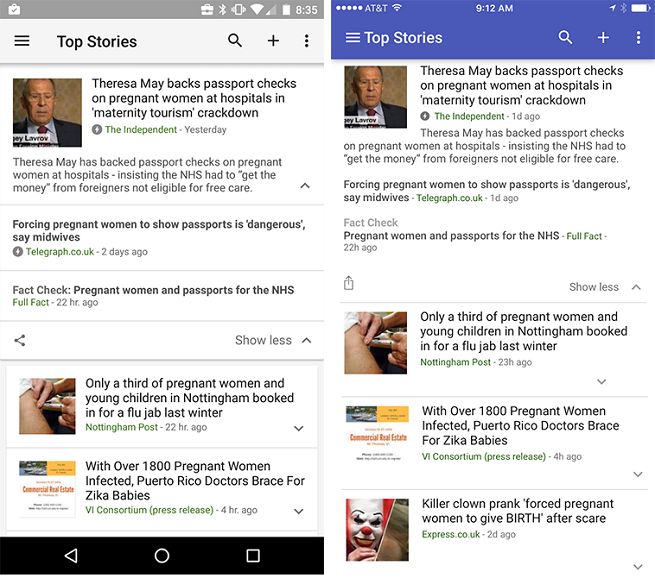Screen dimensions: 655x578
Task: Tap plus icon in Android Top Stories bar
Action: coord(273,41)
